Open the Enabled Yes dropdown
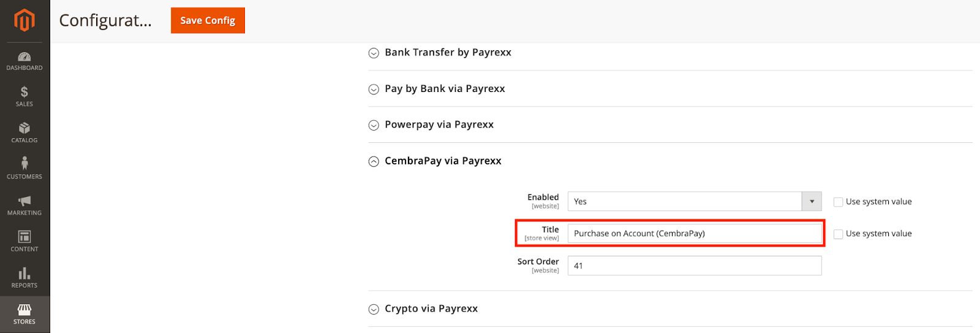 tap(694, 201)
